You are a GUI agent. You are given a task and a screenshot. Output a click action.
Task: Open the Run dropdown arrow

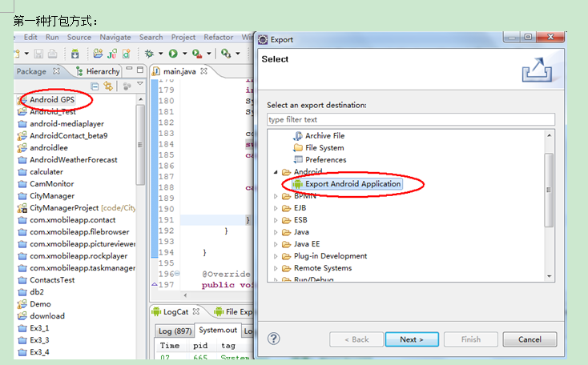[x=184, y=54]
